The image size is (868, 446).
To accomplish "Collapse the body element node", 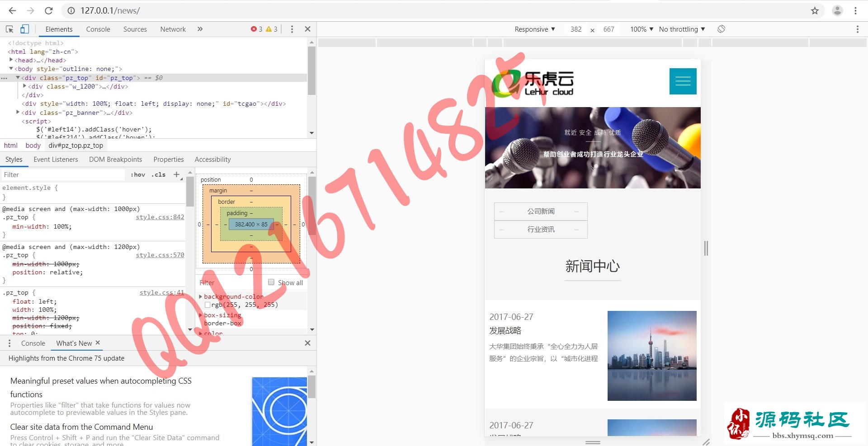I will (11, 68).
